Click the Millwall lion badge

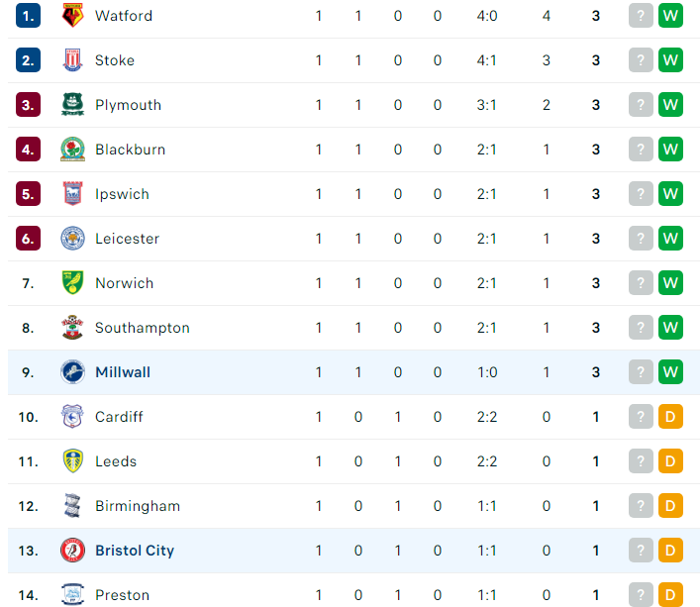click(x=72, y=372)
